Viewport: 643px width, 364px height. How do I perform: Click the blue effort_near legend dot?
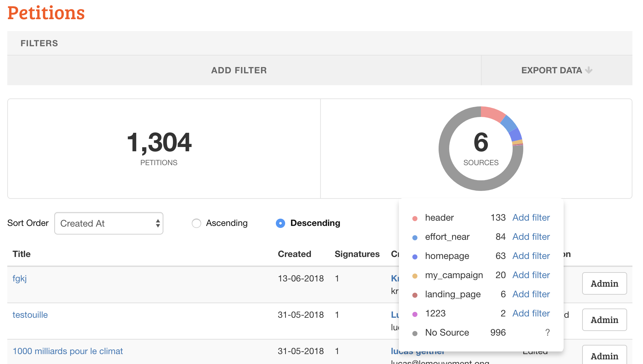coord(415,237)
